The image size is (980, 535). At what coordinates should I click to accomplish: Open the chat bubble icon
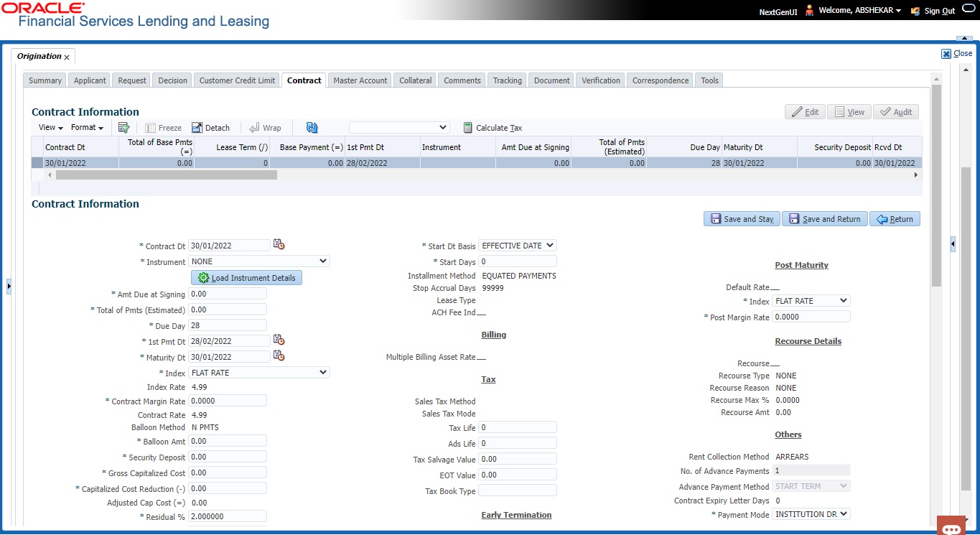tap(951, 528)
